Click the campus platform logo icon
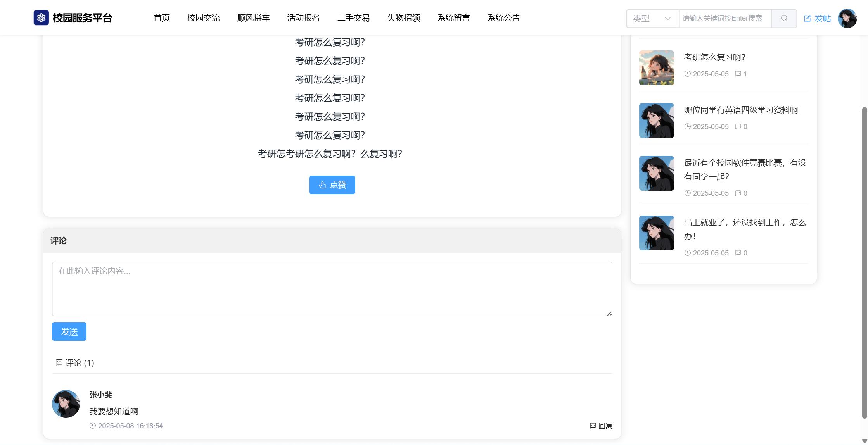Viewport: 868px width, 445px height. click(41, 18)
